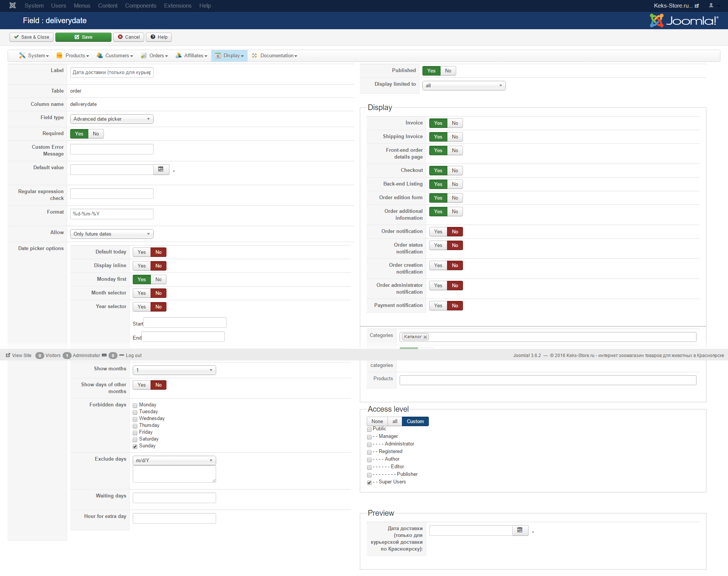The width and height of the screenshot is (728, 576).
Task: Remove the Каталог category tag
Action: coord(425,337)
